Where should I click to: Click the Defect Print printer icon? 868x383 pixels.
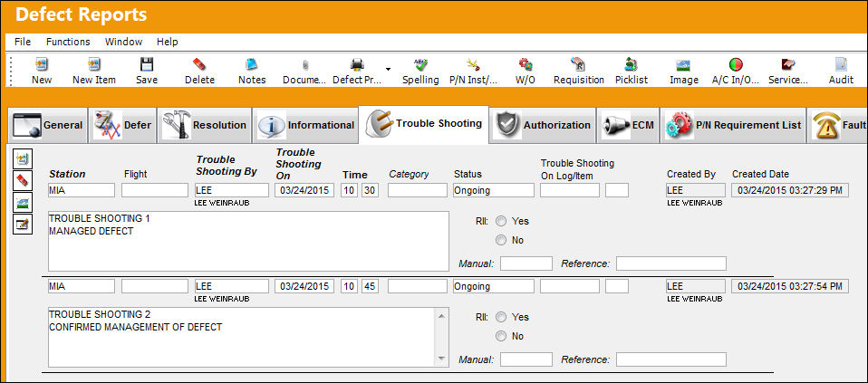pos(358,65)
